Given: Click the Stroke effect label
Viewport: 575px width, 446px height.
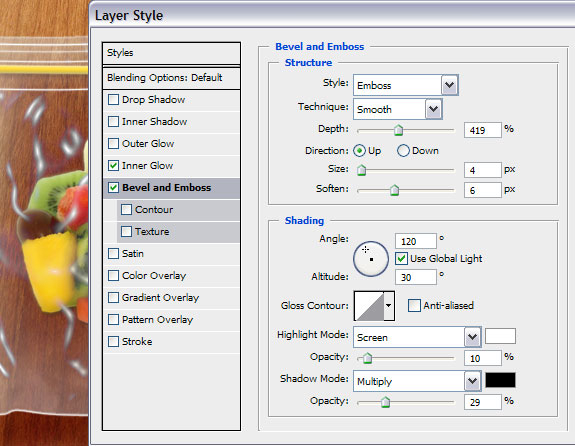Looking at the screenshot, I should [137, 341].
